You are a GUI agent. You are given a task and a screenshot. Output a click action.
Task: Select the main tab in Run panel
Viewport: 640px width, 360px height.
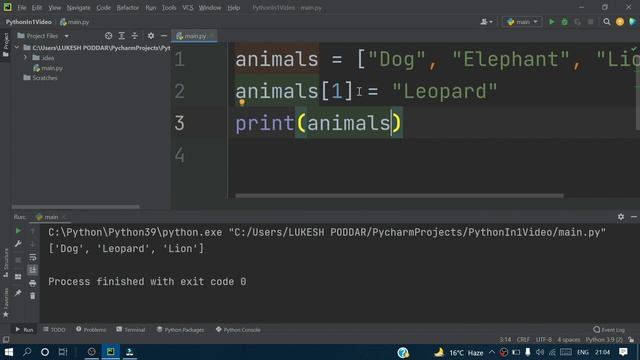coord(51,217)
